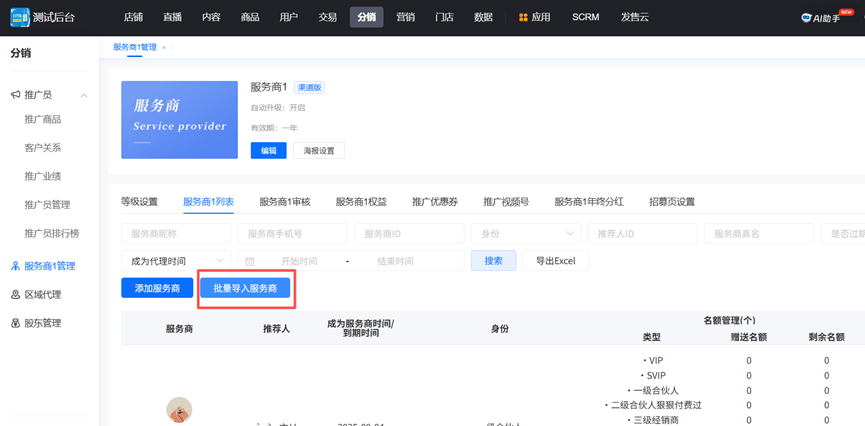865x426 pixels.
Task: Switch to the 服务商1审核 tab
Action: (284, 202)
